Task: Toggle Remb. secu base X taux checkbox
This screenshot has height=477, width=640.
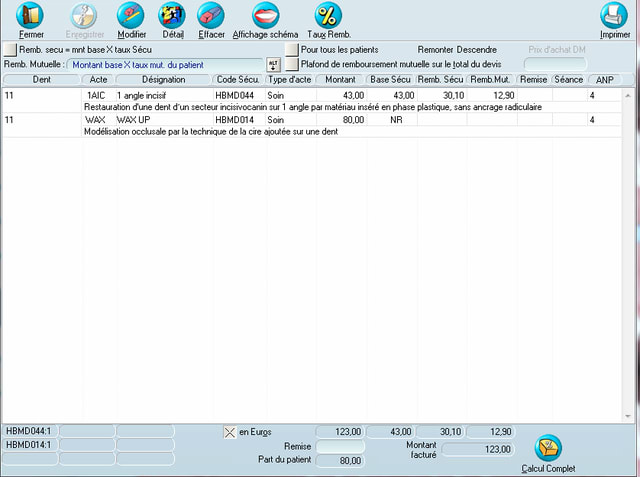Action: click(11, 49)
